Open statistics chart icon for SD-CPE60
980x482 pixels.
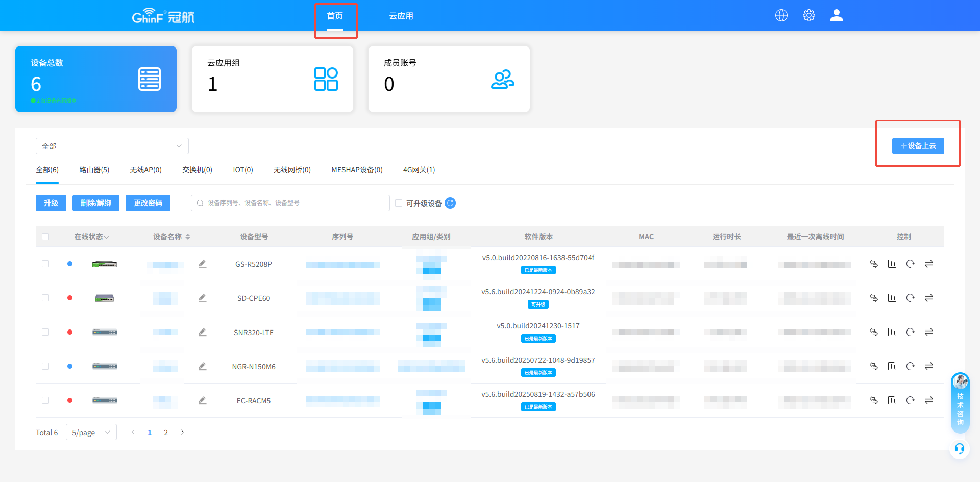(x=892, y=298)
